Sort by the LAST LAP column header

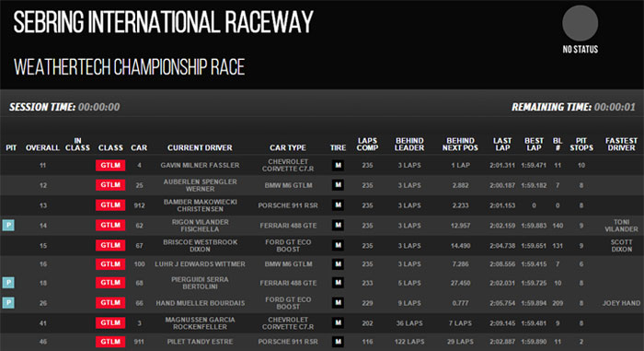pyautogui.click(x=502, y=144)
